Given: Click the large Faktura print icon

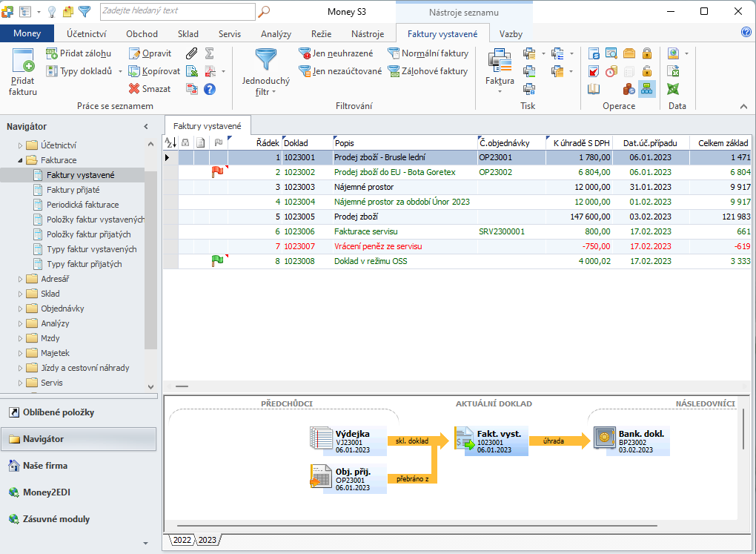Looking at the screenshot, I should point(500,61).
